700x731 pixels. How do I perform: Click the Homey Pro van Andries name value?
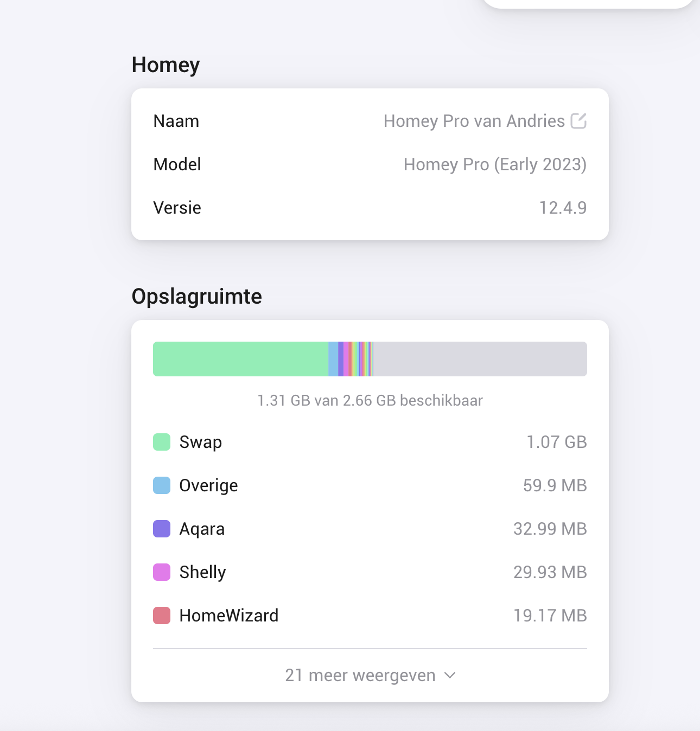pos(474,121)
